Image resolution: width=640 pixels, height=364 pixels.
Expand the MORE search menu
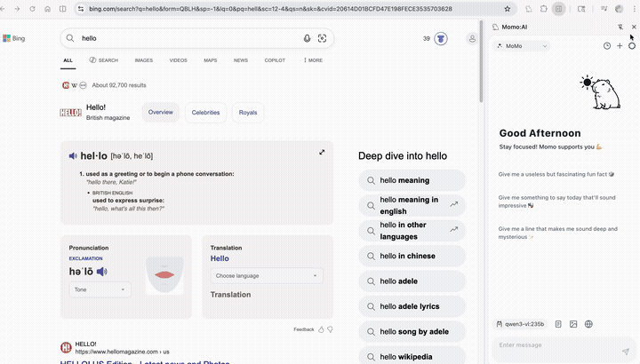313,60
